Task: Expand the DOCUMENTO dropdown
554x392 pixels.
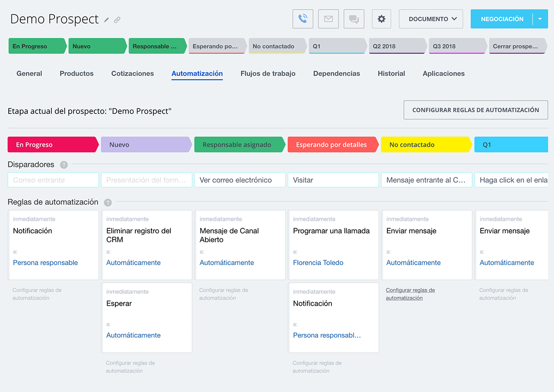Action: tap(431, 19)
